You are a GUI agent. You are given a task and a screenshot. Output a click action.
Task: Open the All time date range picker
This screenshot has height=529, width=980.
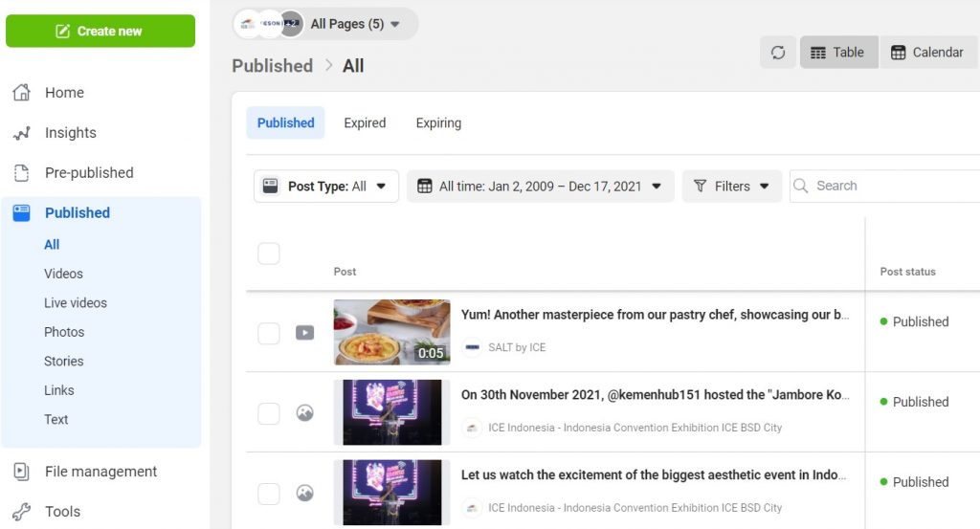[x=540, y=187]
